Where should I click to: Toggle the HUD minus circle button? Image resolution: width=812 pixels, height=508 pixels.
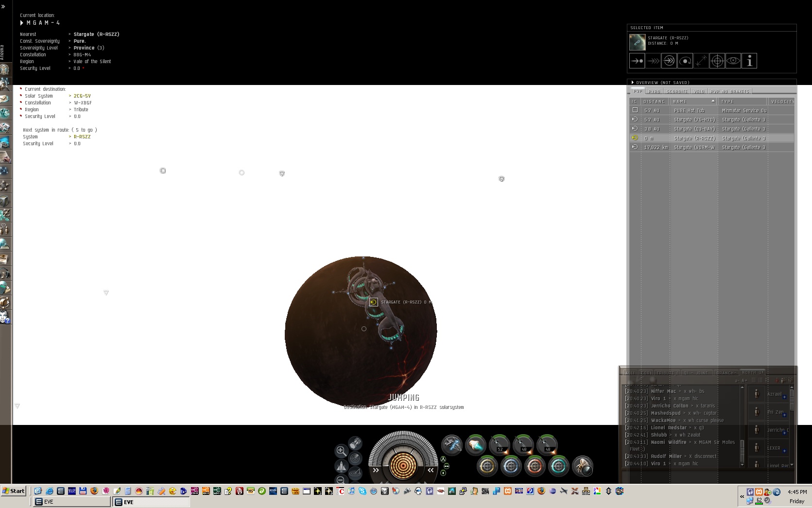tap(447, 466)
